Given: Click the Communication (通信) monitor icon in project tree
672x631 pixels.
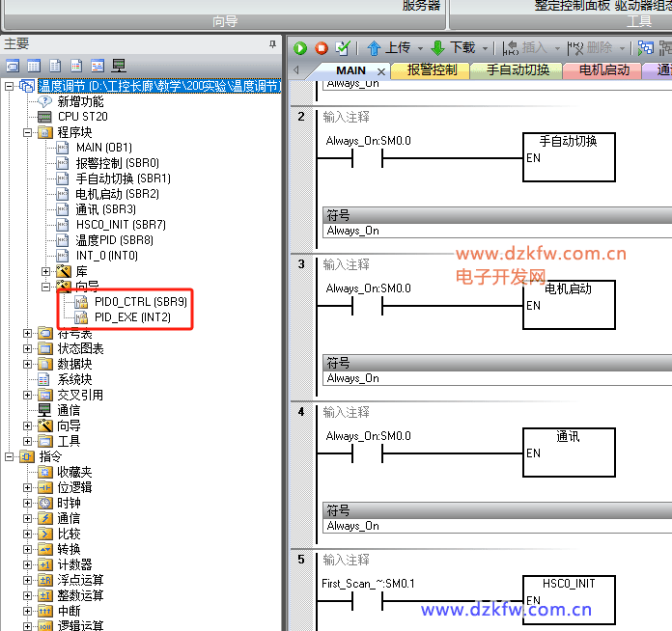Looking at the screenshot, I should click(44, 410).
